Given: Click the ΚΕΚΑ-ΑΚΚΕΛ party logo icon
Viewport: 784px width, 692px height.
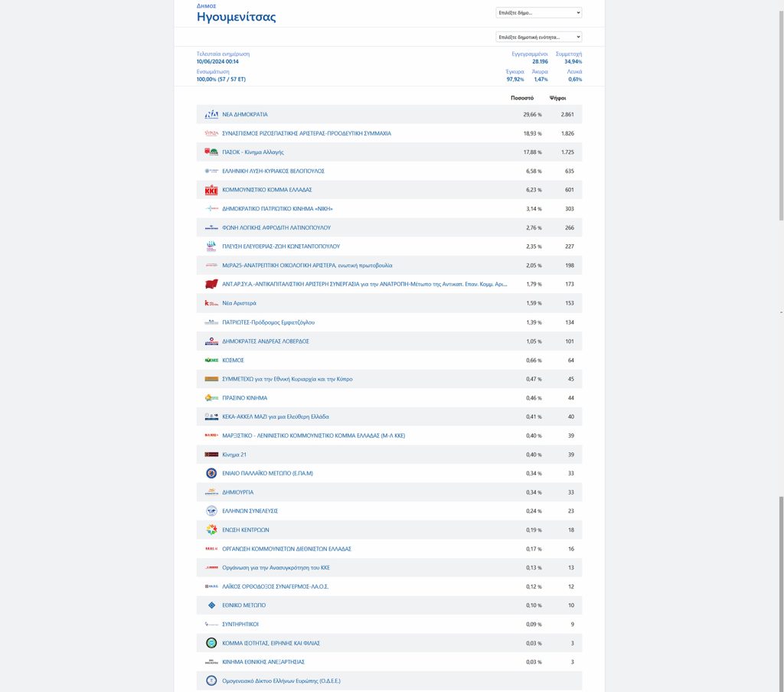Looking at the screenshot, I should 211,416.
